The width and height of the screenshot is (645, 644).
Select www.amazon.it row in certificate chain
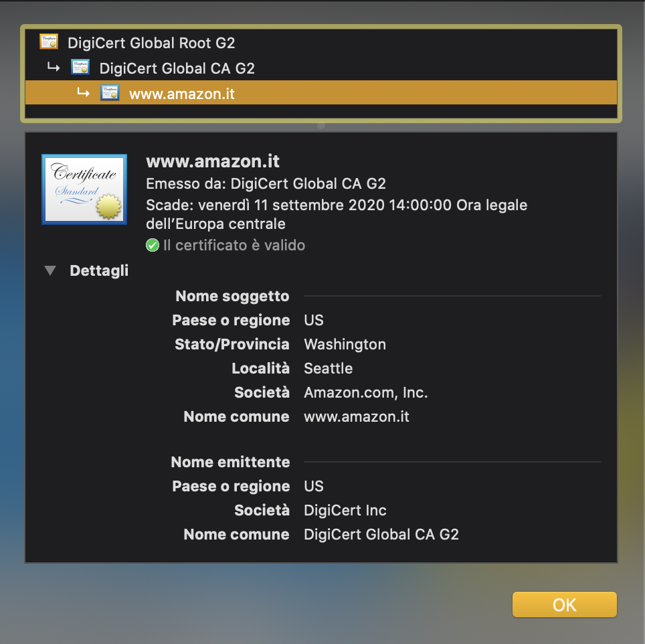click(x=321, y=94)
